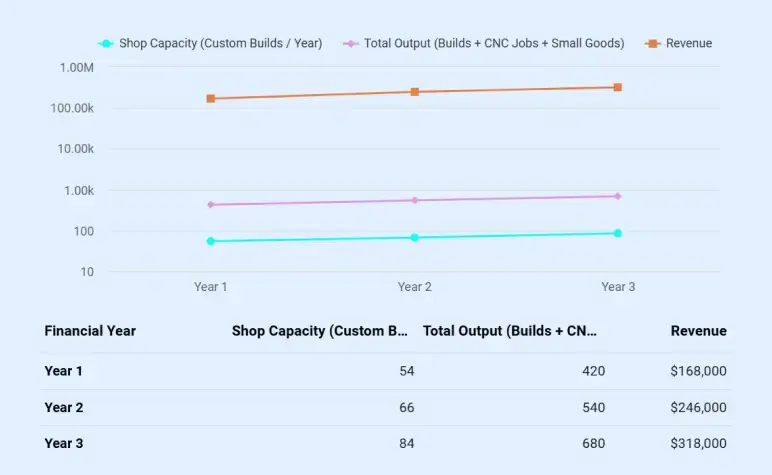772x475 pixels.
Task: Select the Year 3 revenue cell $318,000
Action: point(698,443)
